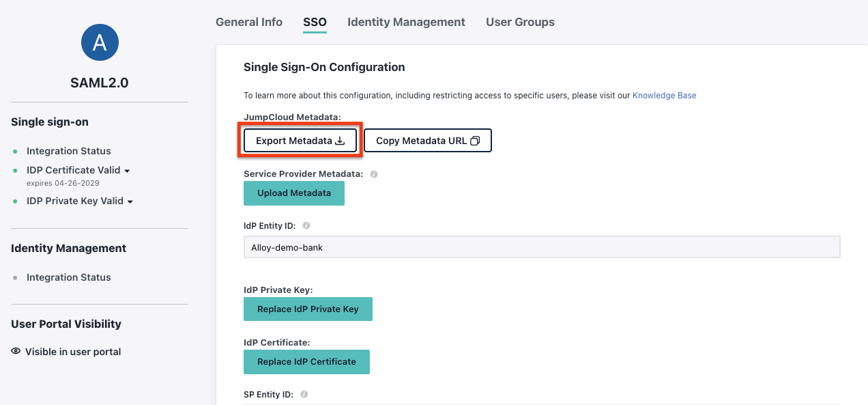Click info icon beside Service Provider Metadata

(x=374, y=174)
